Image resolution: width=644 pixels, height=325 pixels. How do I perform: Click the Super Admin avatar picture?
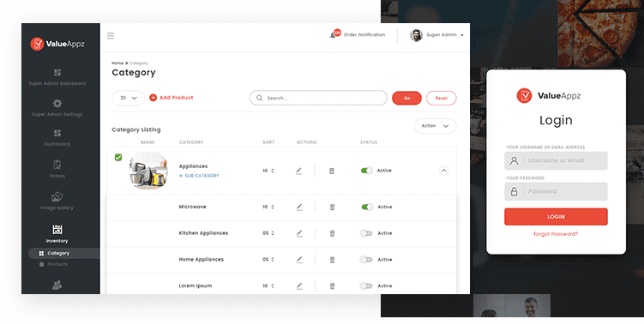(416, 35)
